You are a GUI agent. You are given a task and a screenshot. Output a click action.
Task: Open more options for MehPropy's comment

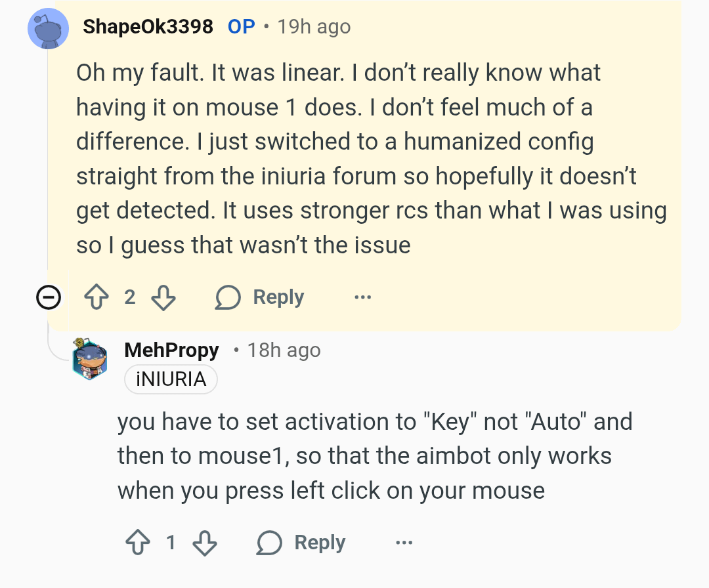pos(404,543)
